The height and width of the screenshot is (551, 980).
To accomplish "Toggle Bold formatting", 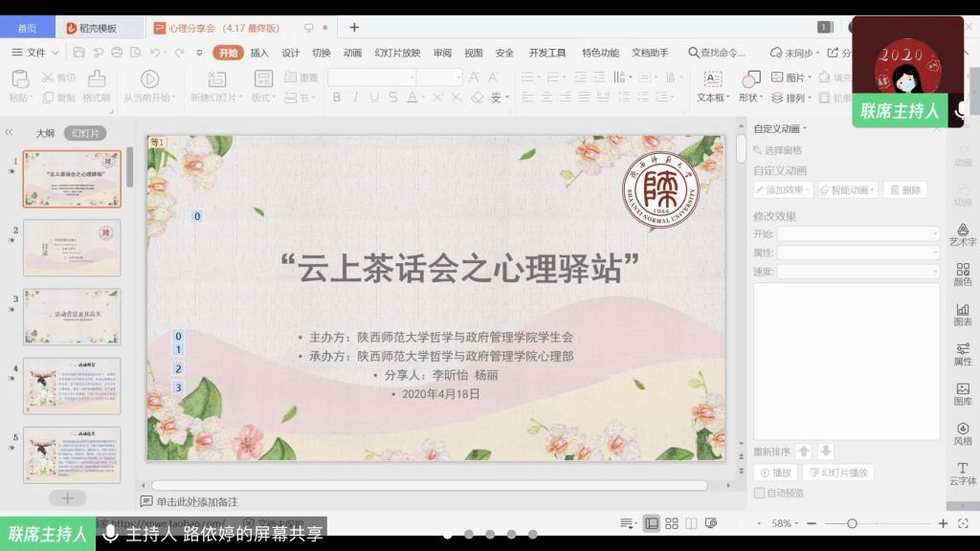I will pos(337,98).
